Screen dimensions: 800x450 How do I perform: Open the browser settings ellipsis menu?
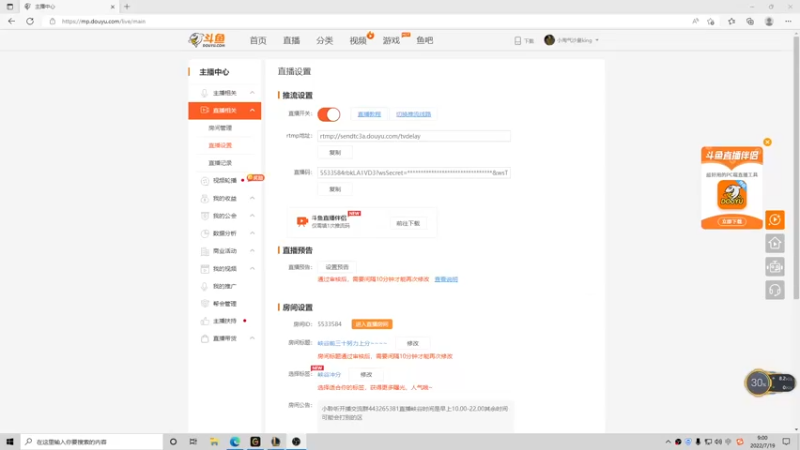(788, 21)
